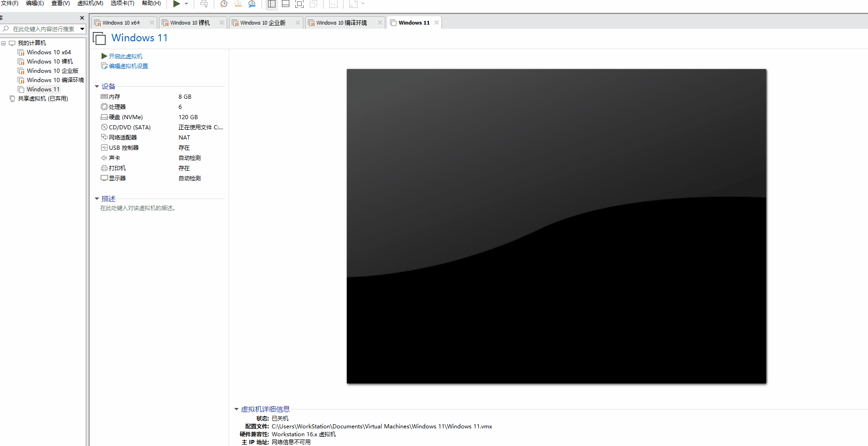868x446 pixels.
Task: Collapse the 虚拟机详细信息 section
Action: pyautogui.click(x=236, y=409)
